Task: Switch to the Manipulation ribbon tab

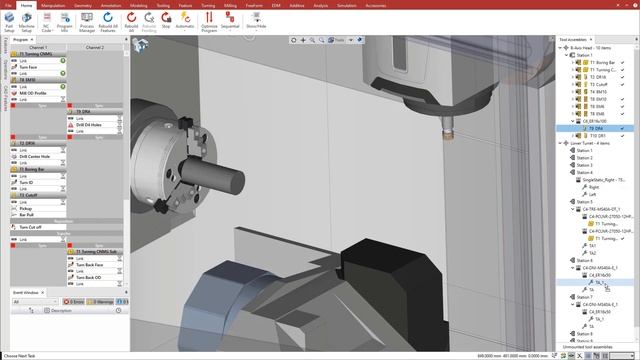Action: point(53,6)
